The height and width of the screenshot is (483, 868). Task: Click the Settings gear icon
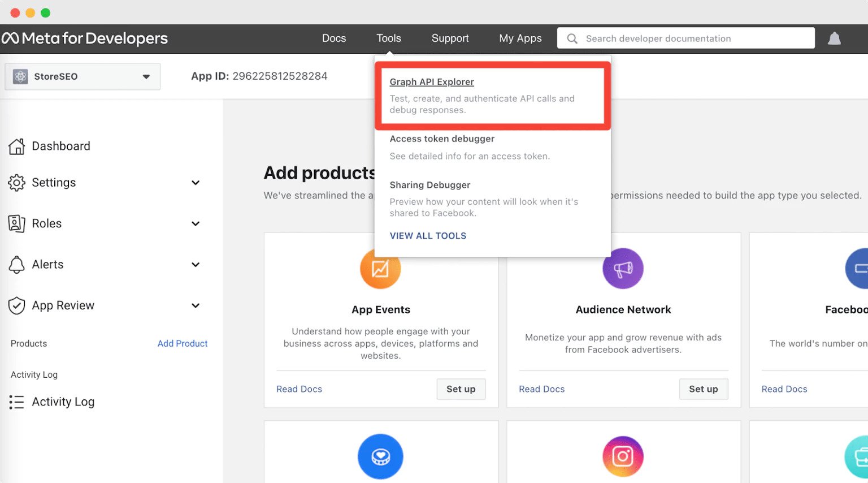pyautogui.click(x=16, y=183)
